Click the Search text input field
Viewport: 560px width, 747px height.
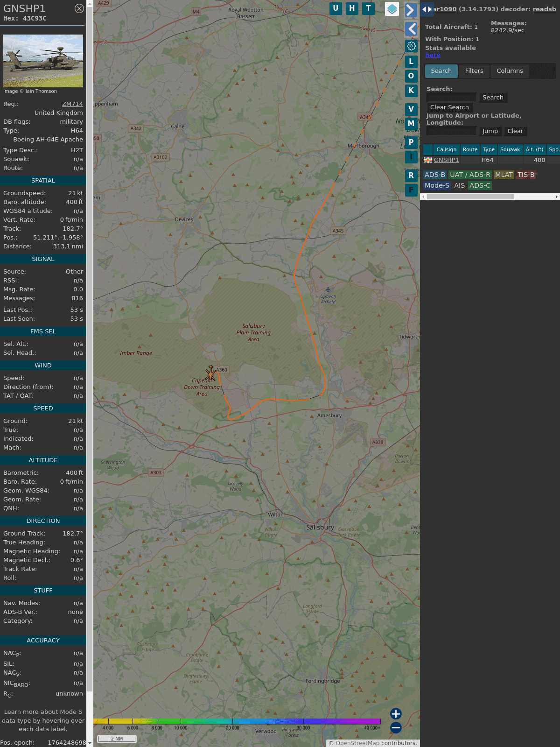click(x=451, y=97)
